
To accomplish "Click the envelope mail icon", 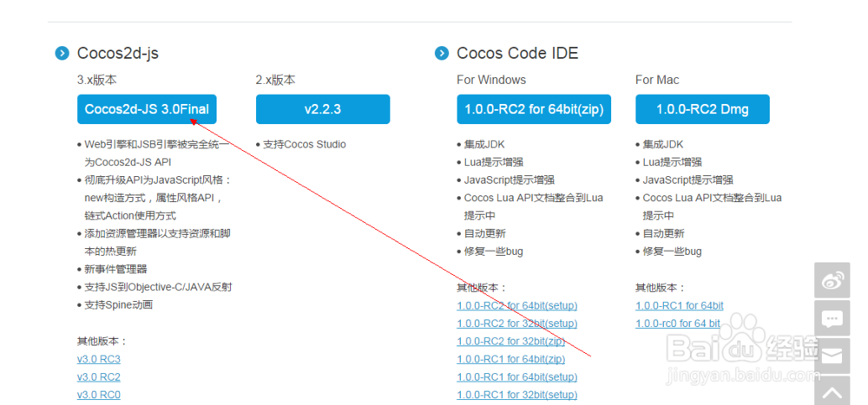I will click(832, 356).
